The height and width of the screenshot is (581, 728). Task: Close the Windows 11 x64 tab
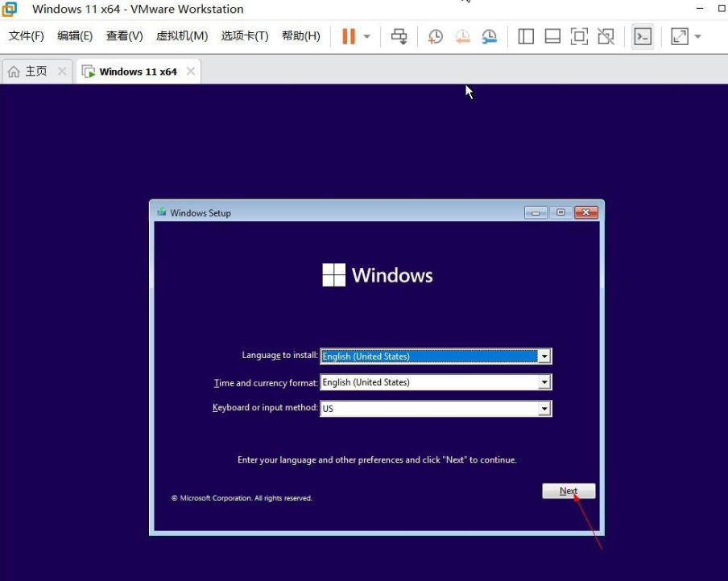point(191,72)
